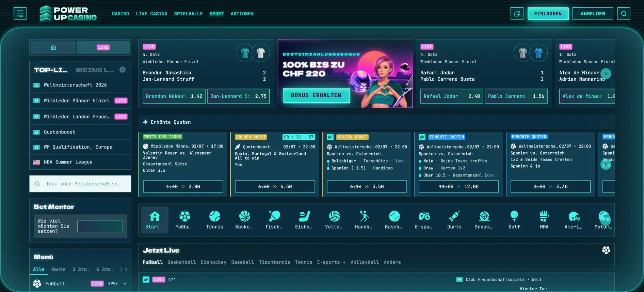Expand the Fußball menu row chevron
The width and height of the screenshot is (644, 292).
click(x=125, y=283)
